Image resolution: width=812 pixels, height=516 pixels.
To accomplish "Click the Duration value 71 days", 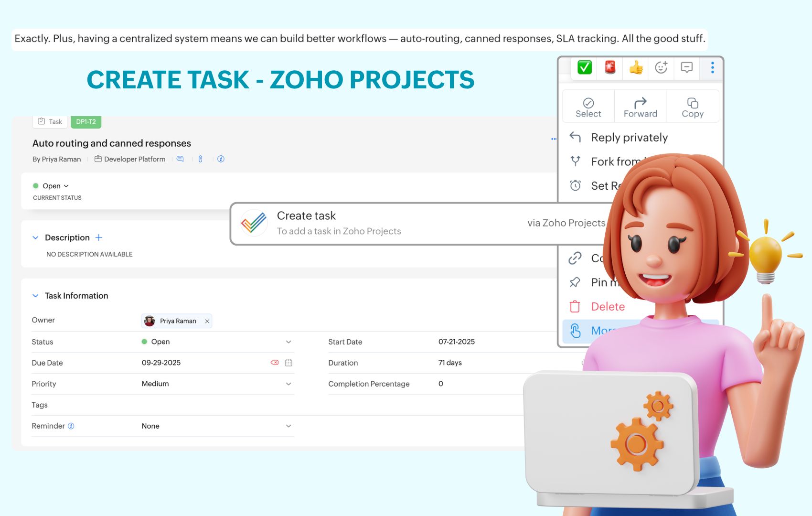I will [450, 363].
